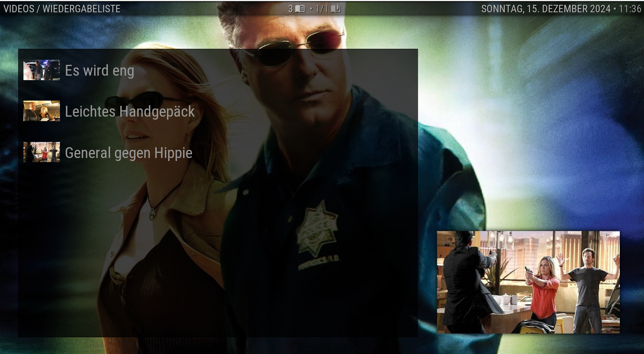Click the page number "1/1"
This screenshot has height=354, width=644.
coord(322,9)
